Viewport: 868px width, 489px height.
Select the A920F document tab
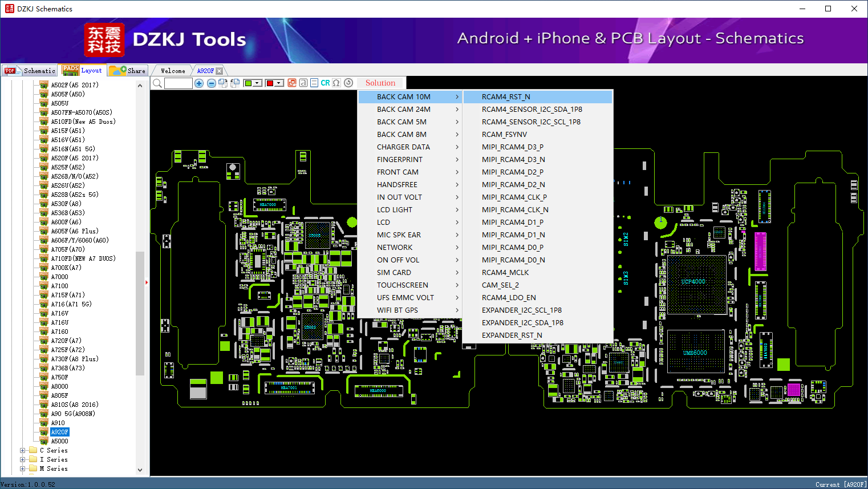pos(205,71)
